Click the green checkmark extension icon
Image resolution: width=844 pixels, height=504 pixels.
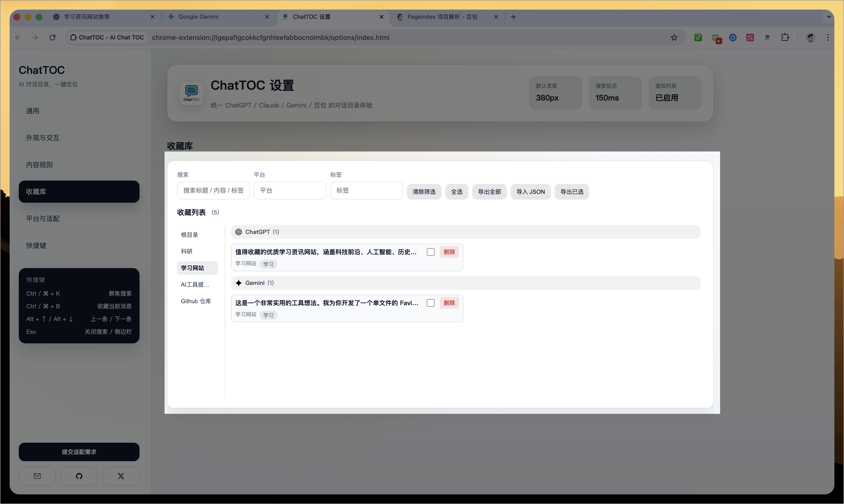pos(698,37)
